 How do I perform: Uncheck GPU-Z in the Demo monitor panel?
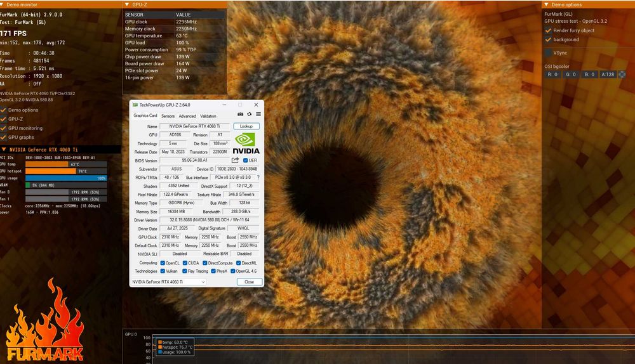click(3, 119)
